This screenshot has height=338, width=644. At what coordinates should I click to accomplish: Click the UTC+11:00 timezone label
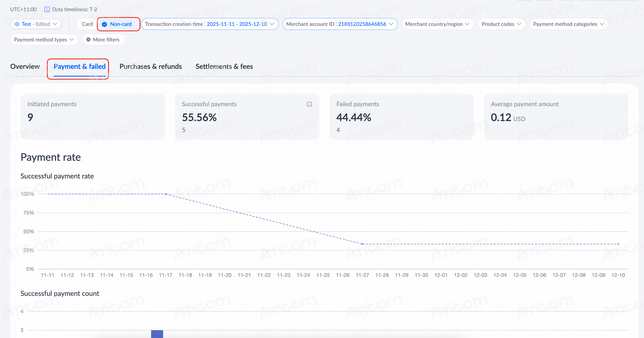[23, 9]
